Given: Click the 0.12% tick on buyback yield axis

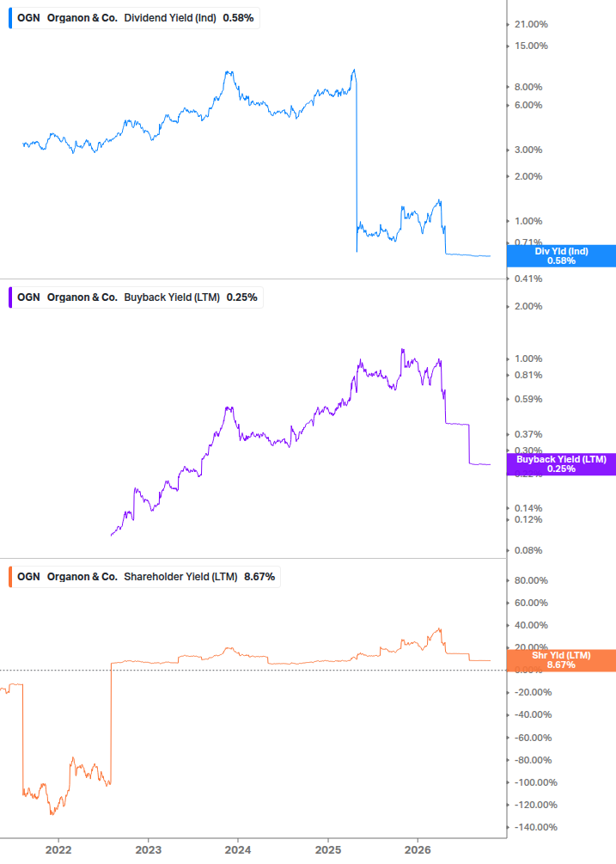Looking at the screenshot, I should click(x=528, y=519).
